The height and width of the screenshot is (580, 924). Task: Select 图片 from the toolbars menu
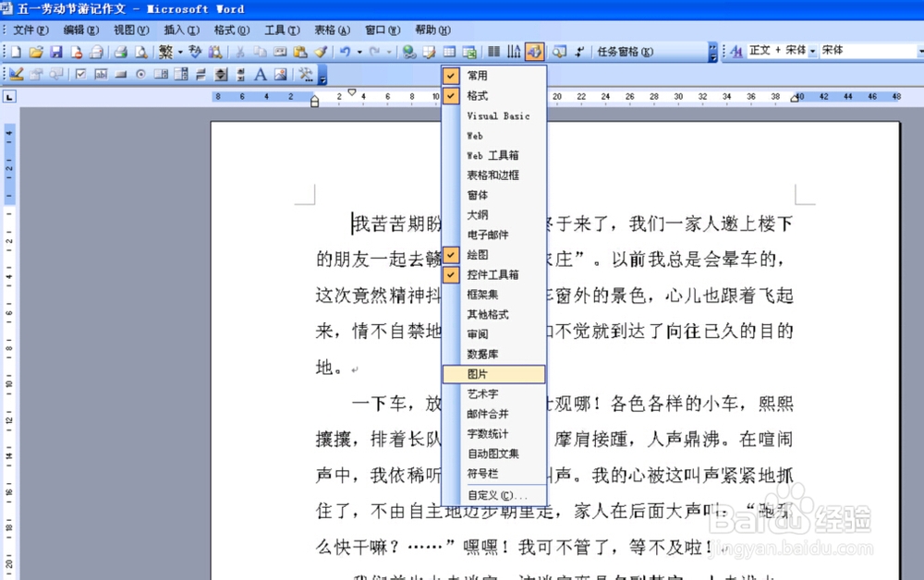coord(492,373)
